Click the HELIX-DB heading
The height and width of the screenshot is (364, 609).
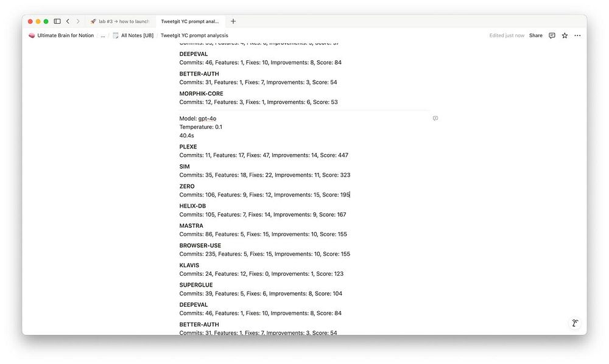pos(192,206)
